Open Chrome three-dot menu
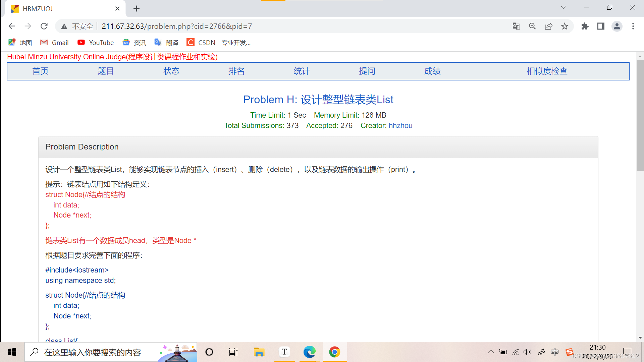Image resolution: width=644 pixels, height=362 pixels. pyautogui.click(x=633, y=26)
